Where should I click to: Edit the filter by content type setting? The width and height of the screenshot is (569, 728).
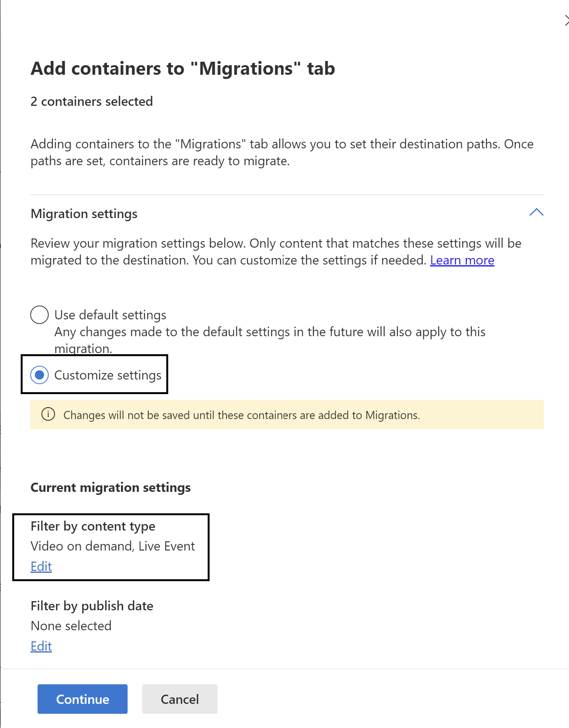click(41, 566)
